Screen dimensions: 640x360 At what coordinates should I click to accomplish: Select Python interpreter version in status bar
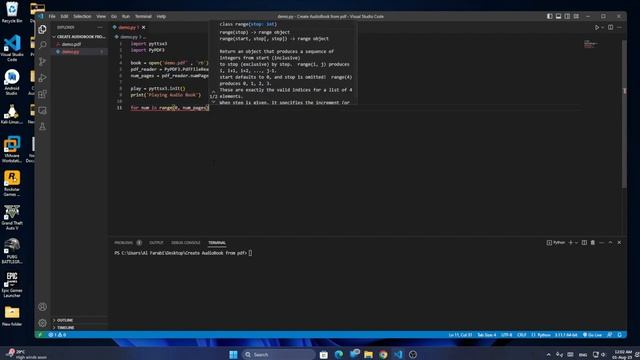pyautogui.click(x=566, y=335)
